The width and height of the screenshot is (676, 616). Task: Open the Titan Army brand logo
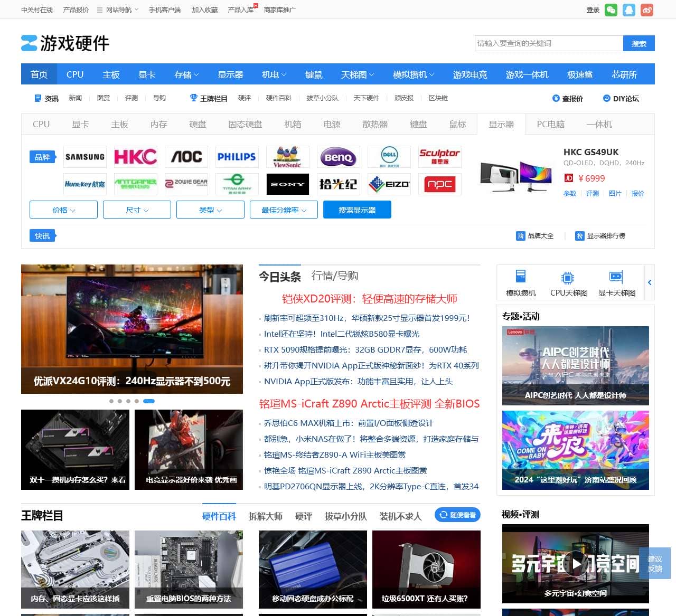[237, 184]
